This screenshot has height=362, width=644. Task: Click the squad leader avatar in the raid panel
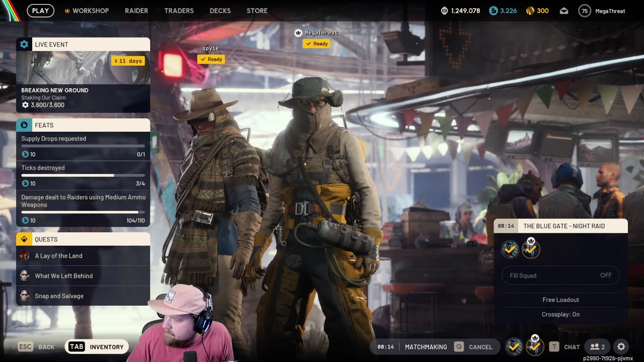[x=531, y=248]
